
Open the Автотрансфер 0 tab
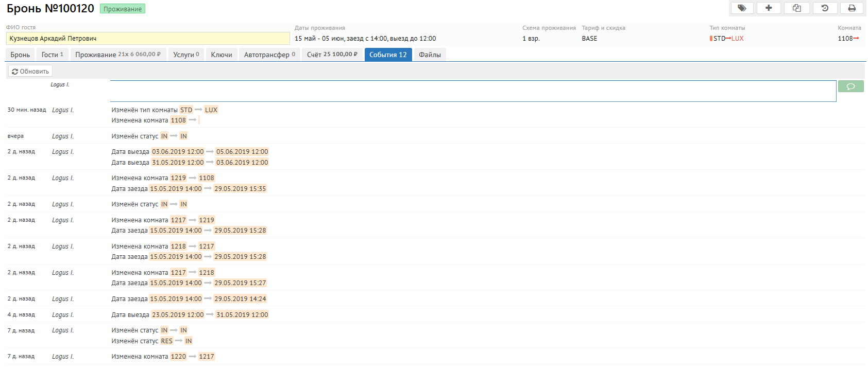point(270,55)
